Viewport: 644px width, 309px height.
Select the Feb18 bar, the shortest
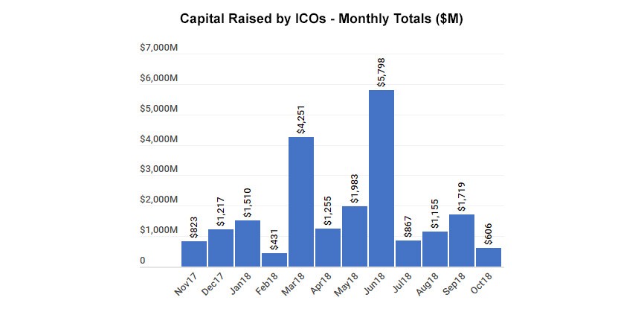(274, 259)
